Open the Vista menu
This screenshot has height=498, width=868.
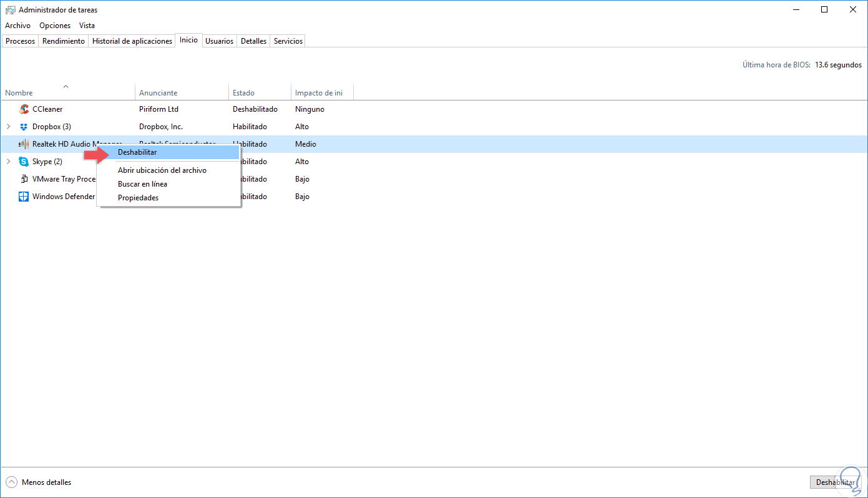(87, 26)
